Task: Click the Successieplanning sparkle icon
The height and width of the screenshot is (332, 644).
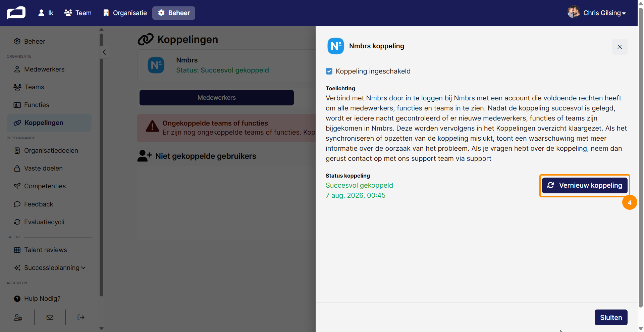Action: pos(17,268)
